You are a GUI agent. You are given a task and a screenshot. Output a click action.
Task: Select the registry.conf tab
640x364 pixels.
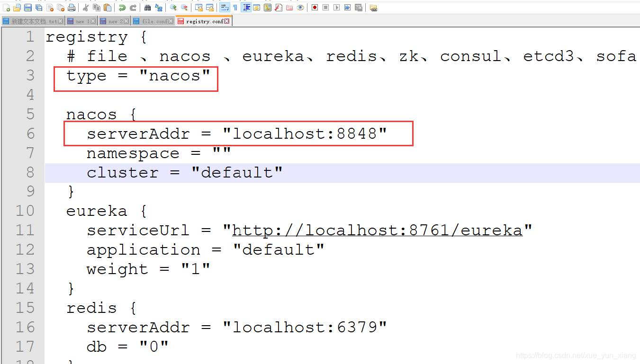[204, 21]
